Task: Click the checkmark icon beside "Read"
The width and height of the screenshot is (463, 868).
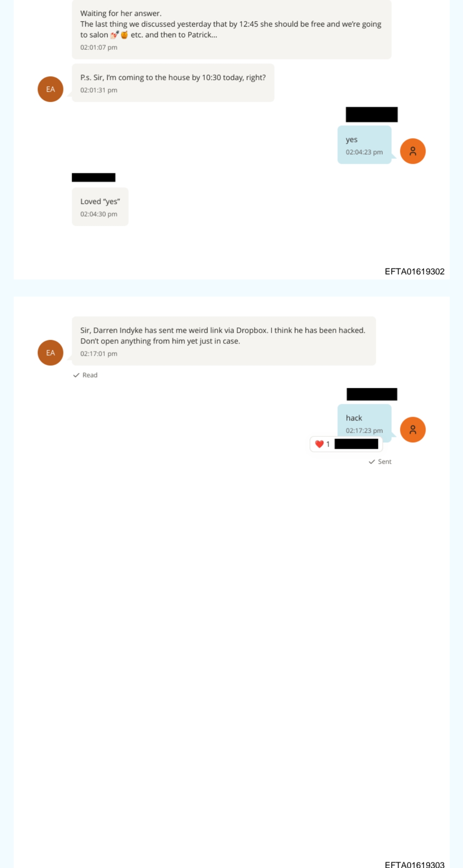Action: click(x=76, y=375)
